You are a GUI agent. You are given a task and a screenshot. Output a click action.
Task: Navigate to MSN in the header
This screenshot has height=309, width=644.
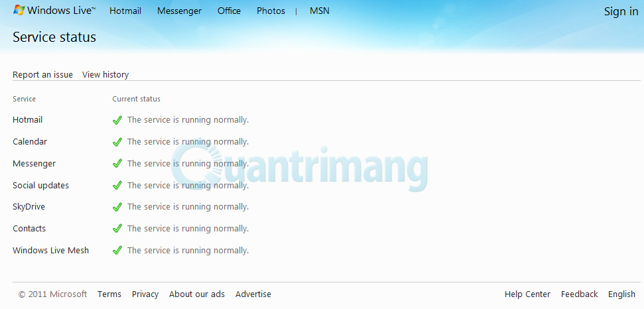point(320,11)
